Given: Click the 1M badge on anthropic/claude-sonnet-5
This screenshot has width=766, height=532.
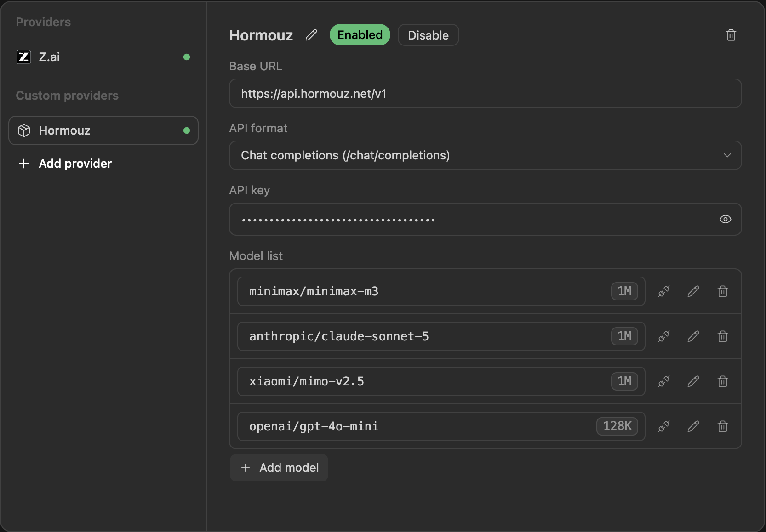Looking at the screenshot, I should click(625, 336).
